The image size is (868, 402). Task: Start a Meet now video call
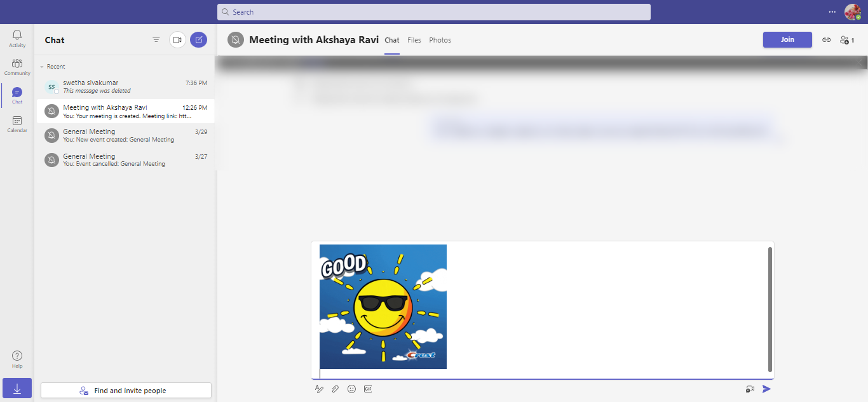pos(177,39)
